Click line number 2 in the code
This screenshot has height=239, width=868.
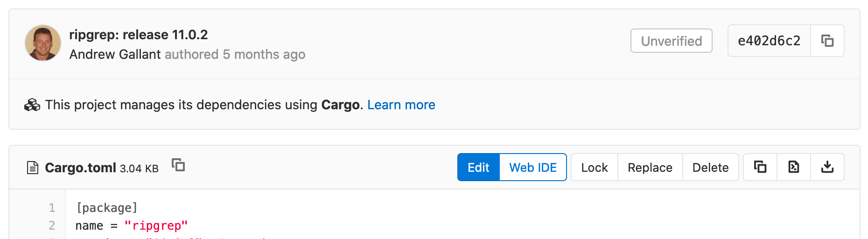click(x=52, y=225)
